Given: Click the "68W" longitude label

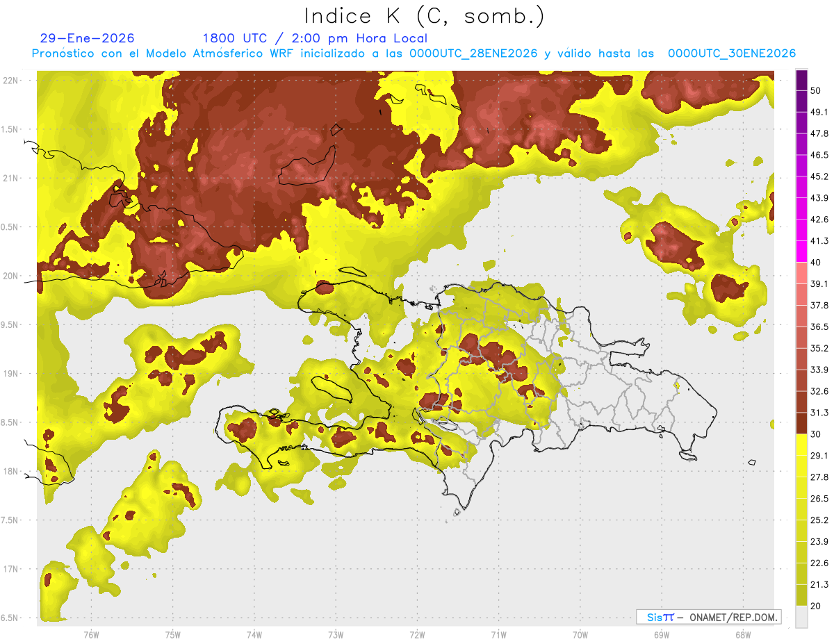Looking at the screenshot, I should point(743,635).
